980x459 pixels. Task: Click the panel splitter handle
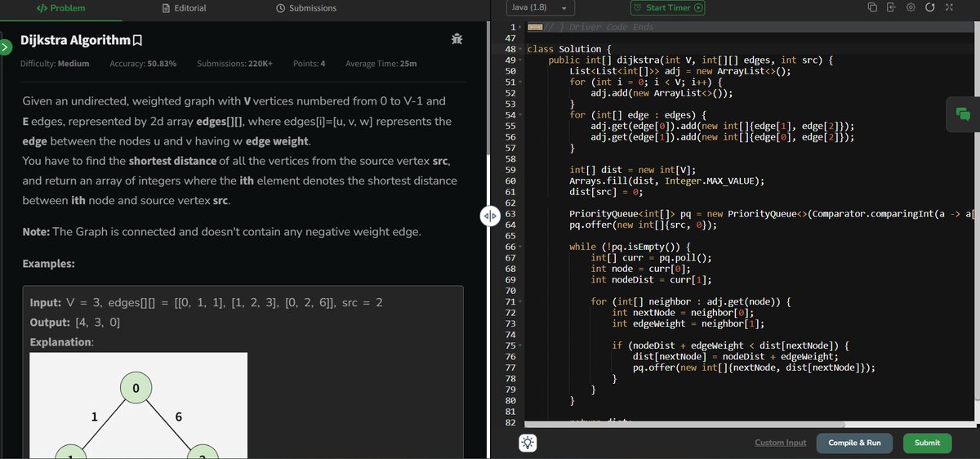[488, 216]
